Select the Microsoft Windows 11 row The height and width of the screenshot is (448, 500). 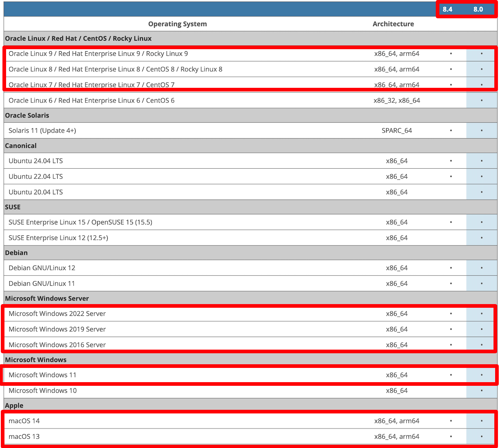click(x=250, y=375)
